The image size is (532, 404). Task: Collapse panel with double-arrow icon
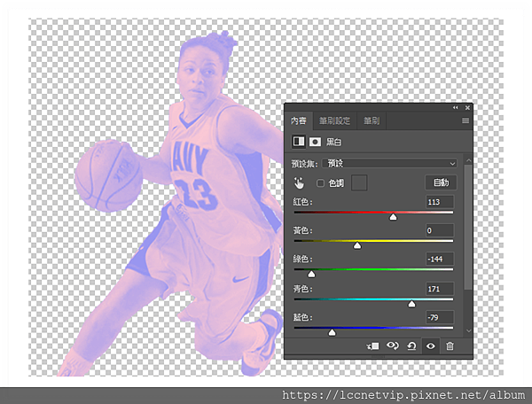click(x=456, y=108)
